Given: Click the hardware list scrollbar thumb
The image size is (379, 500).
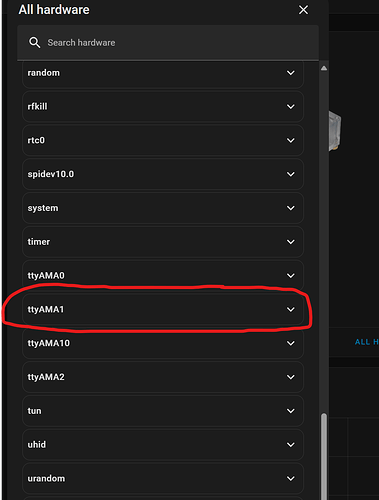Looking at the screenshot, I should (324, 457).
